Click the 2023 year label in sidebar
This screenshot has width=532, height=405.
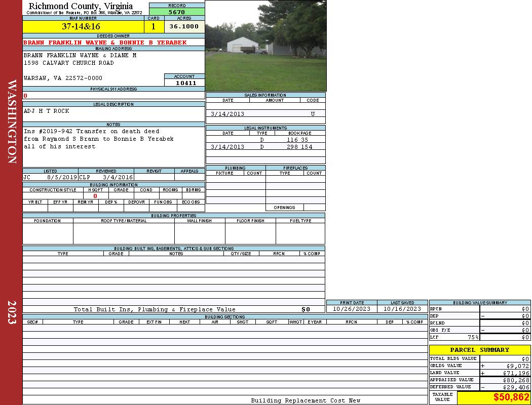point(12,312)
